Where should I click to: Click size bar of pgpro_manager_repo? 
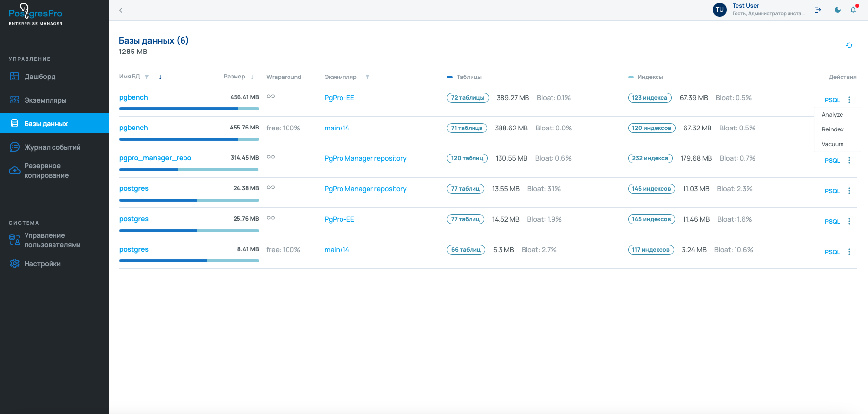click(x=188, y=170)
